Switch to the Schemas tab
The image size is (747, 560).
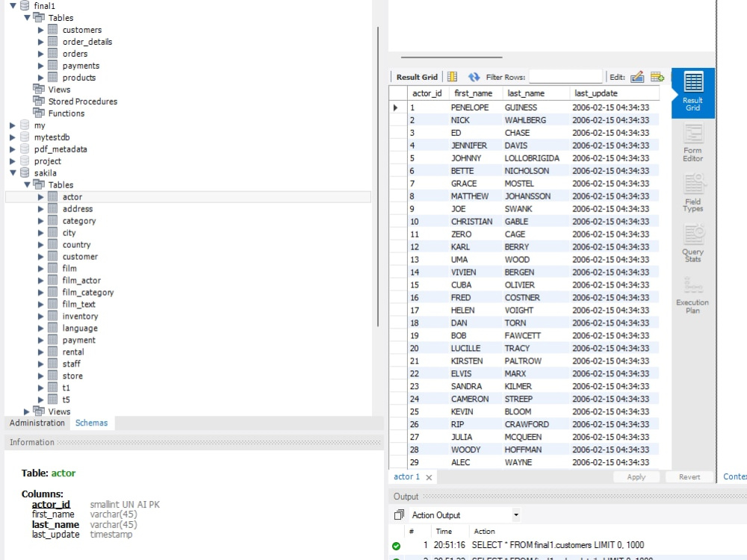click(91, 423)
